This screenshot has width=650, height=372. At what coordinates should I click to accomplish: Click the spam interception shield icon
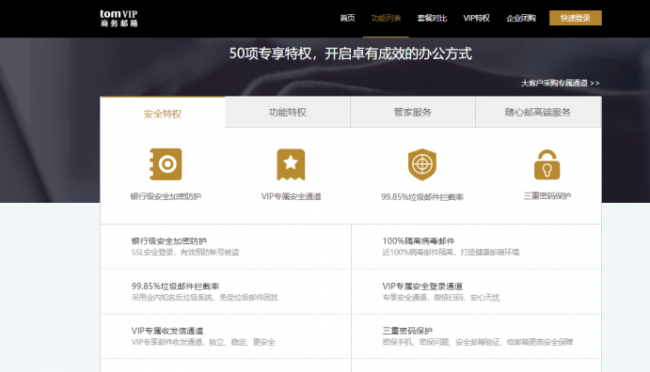(422, 164)
